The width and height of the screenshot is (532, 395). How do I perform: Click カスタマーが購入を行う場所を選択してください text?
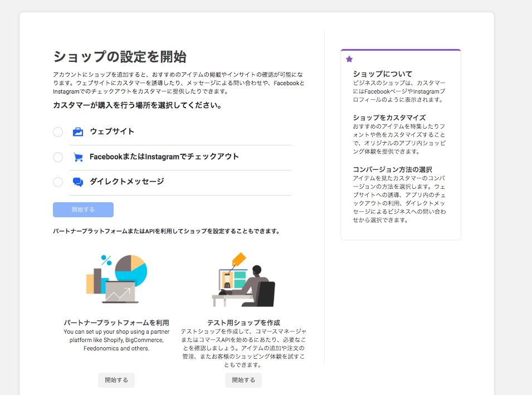pyautogui.click(x=138, y=105)
